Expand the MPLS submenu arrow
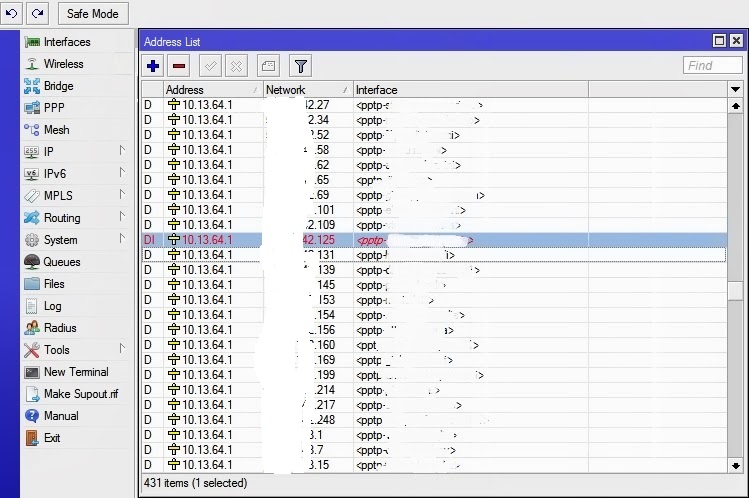The height and width of the screenshot is (498, 749). [x=122, y=194]
